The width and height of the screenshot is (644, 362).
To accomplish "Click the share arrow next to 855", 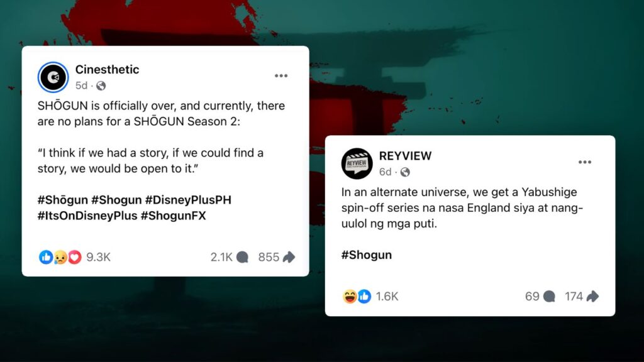I will tap(289, 257).
